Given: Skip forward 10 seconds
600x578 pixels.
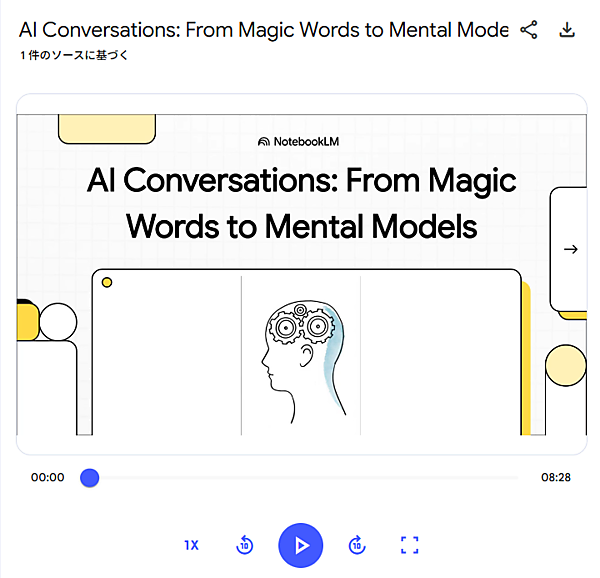Looking at the screenshot, I should click(357, 545).
